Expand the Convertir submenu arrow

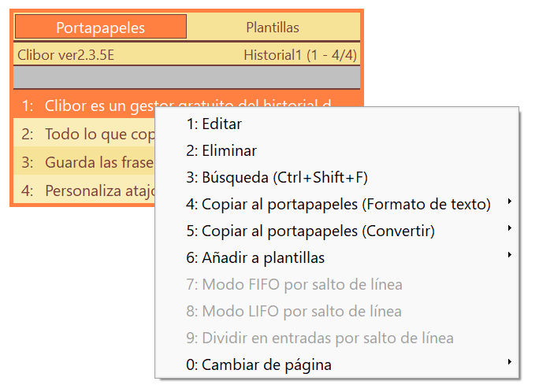(509, 228)
